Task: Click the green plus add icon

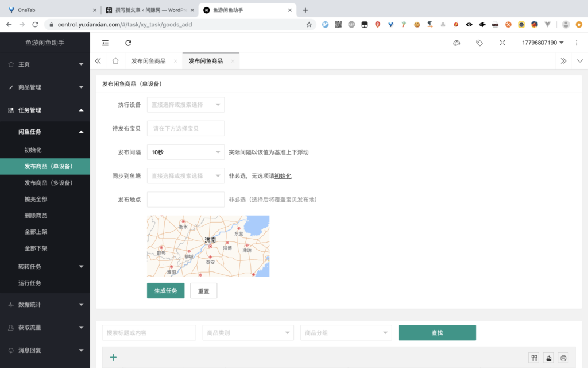Action: tap(113, 358)
